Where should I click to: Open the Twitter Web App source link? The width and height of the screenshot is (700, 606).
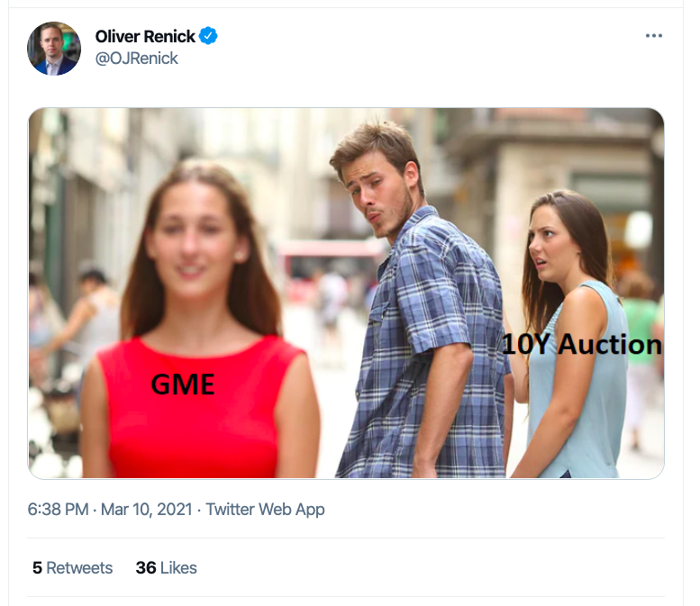coord(265,509)
